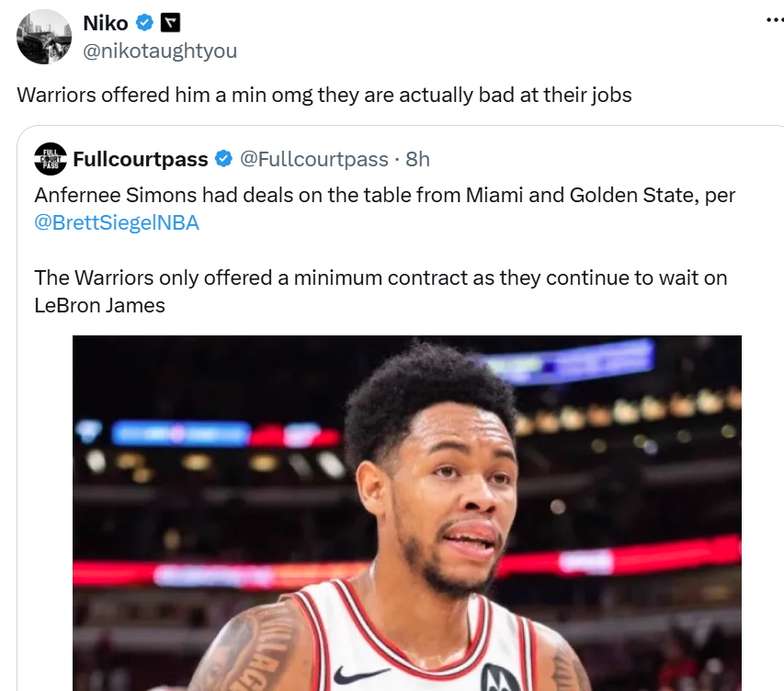This screenshot has height=691, width=784.
Task: Open Niko's profile avatar picture
Action: pyautogui.click(x=44, y=37)
